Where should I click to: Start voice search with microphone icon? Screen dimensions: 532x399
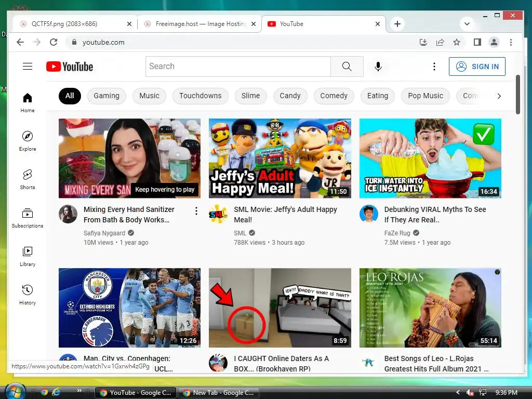378,66
